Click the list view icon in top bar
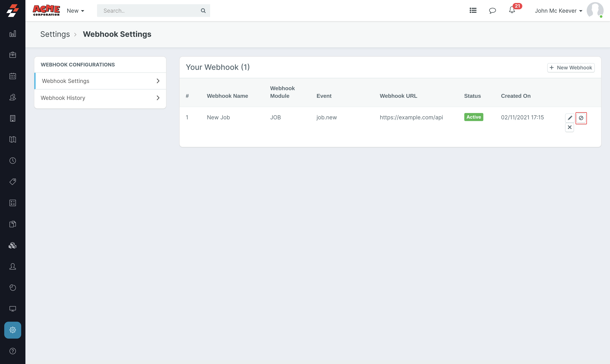This screenshot has height=364, width=610. point(473,11)
